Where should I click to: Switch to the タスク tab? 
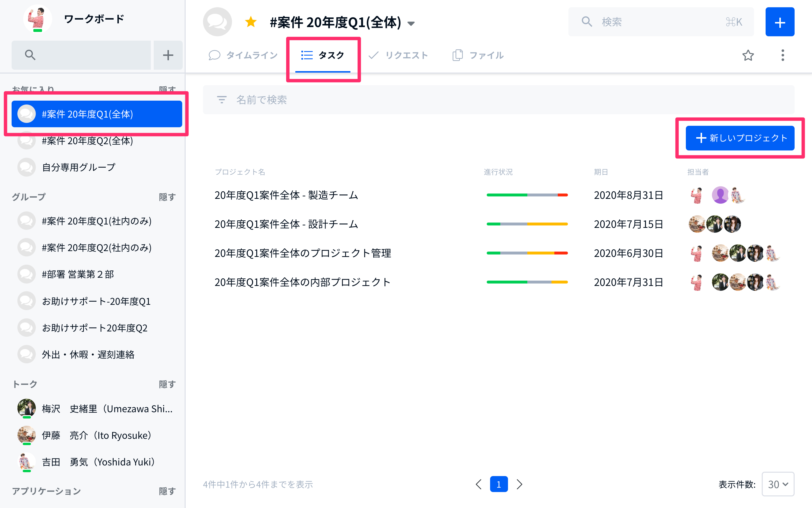322,55
